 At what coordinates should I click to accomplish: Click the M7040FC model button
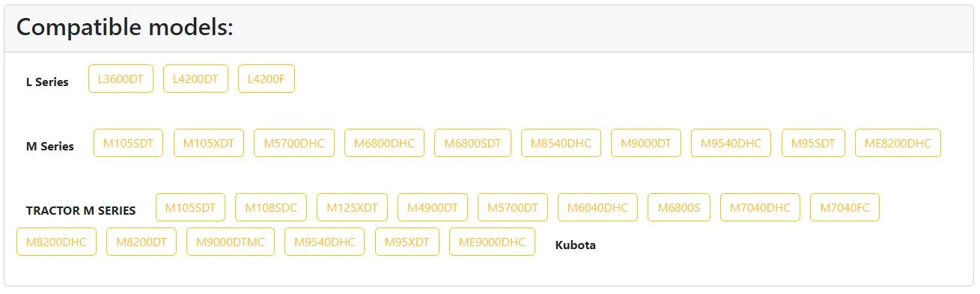(844, 207)
